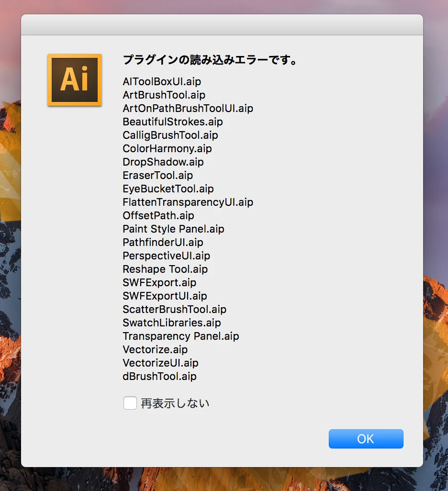Select the VectorizeUI.aip entry

(x=160, y=363)
